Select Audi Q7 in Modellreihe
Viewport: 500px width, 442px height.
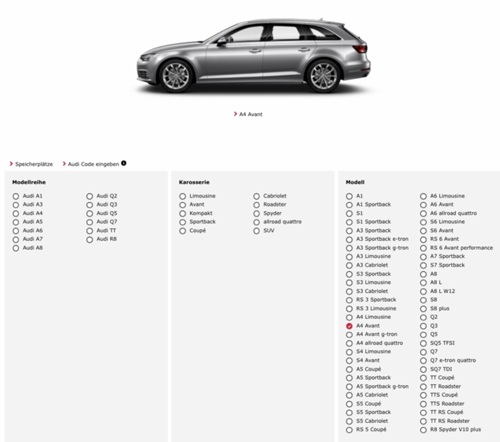tap(90, 222)
